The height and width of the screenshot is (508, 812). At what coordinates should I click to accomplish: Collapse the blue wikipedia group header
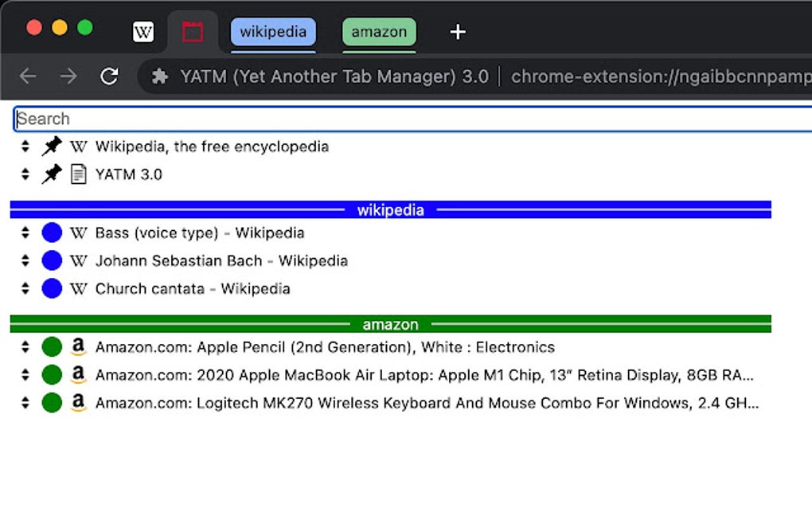pyautogui.click(x=390, y=210)
